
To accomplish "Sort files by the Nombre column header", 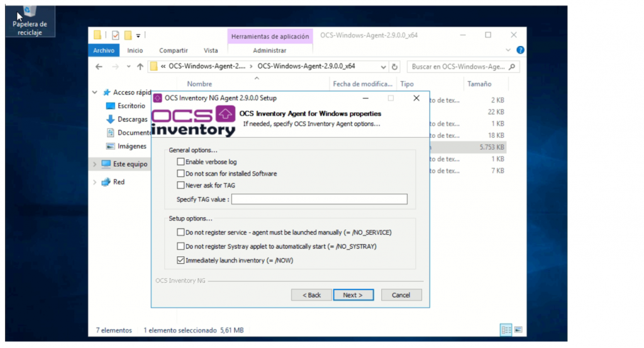I will [x=199, y=84].
